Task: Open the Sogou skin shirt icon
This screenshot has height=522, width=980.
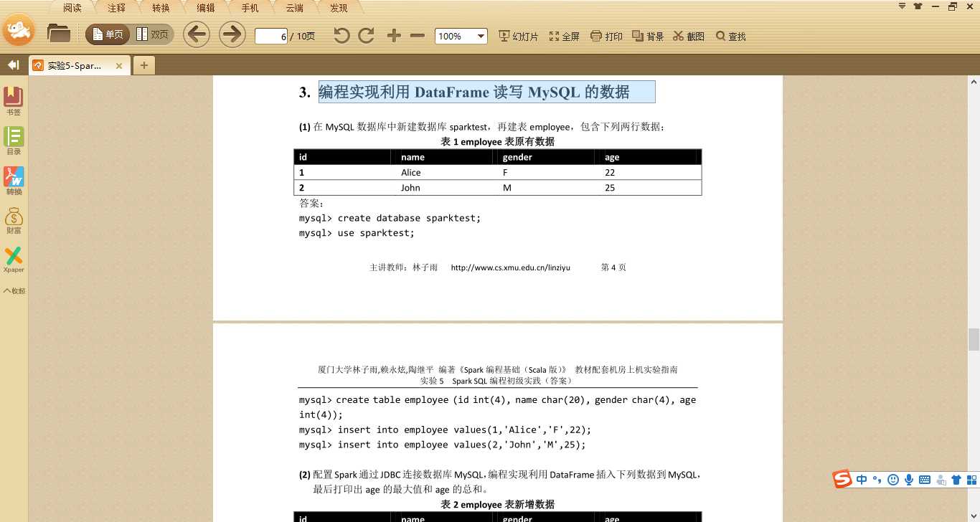Action: click(x=956, y=480)
